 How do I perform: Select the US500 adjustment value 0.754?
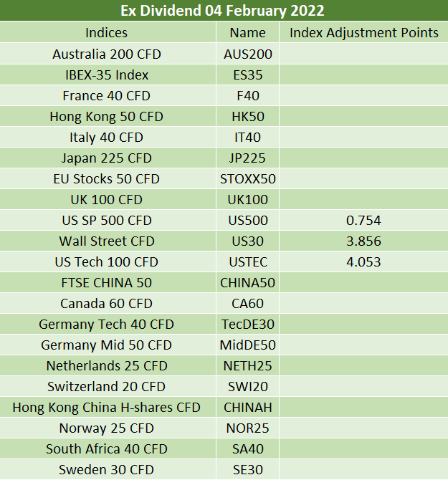tap(363, 221)
